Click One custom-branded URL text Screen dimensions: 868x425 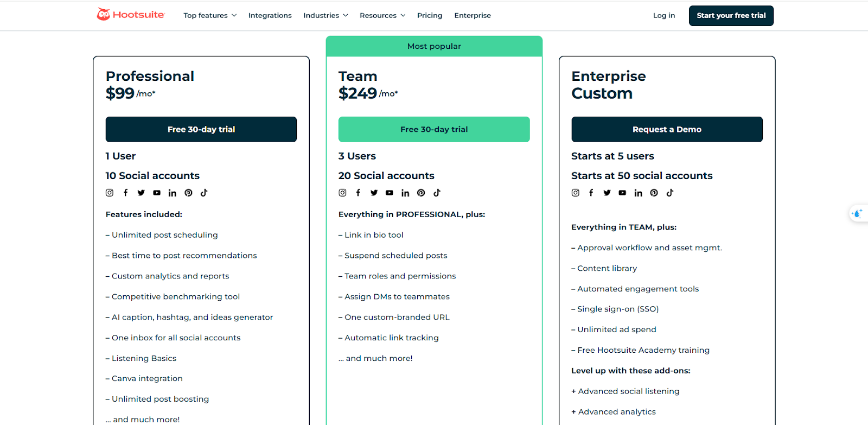[397, 318]
